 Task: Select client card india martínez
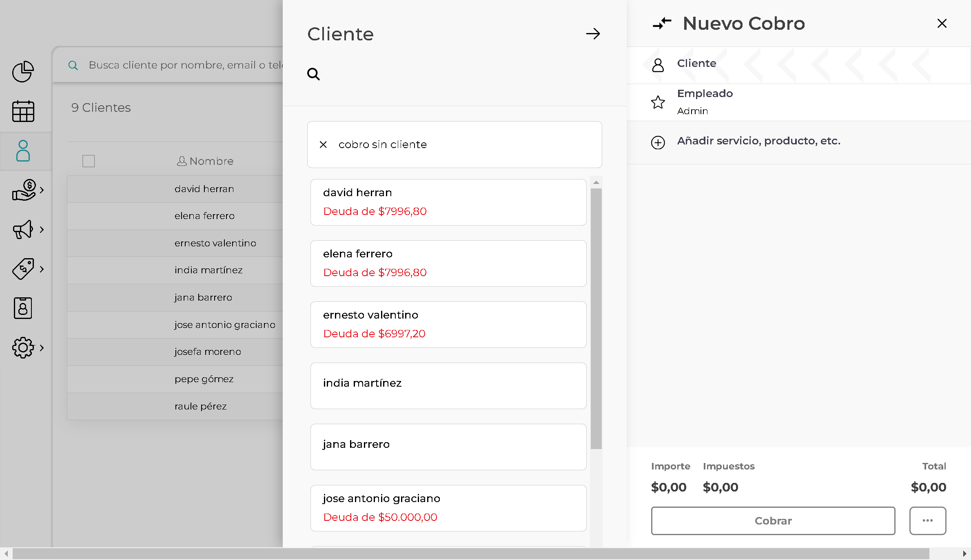pyautogui.click(x=448, y=386)
